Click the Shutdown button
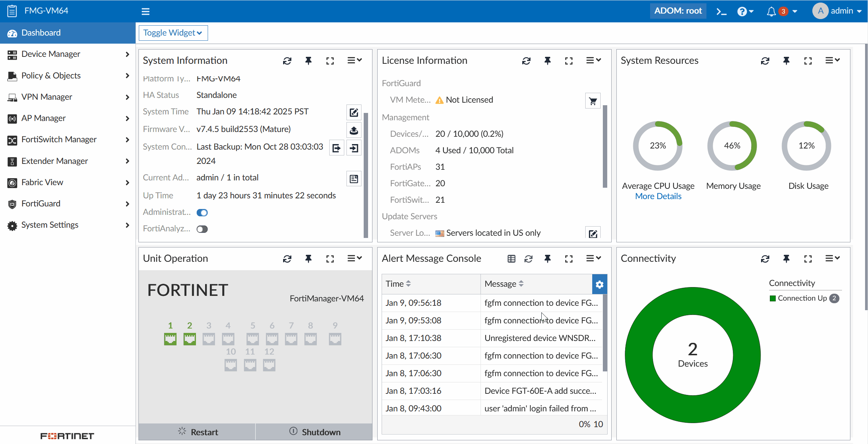The height and width of the screenshot is (444, 868). [314, 432]
